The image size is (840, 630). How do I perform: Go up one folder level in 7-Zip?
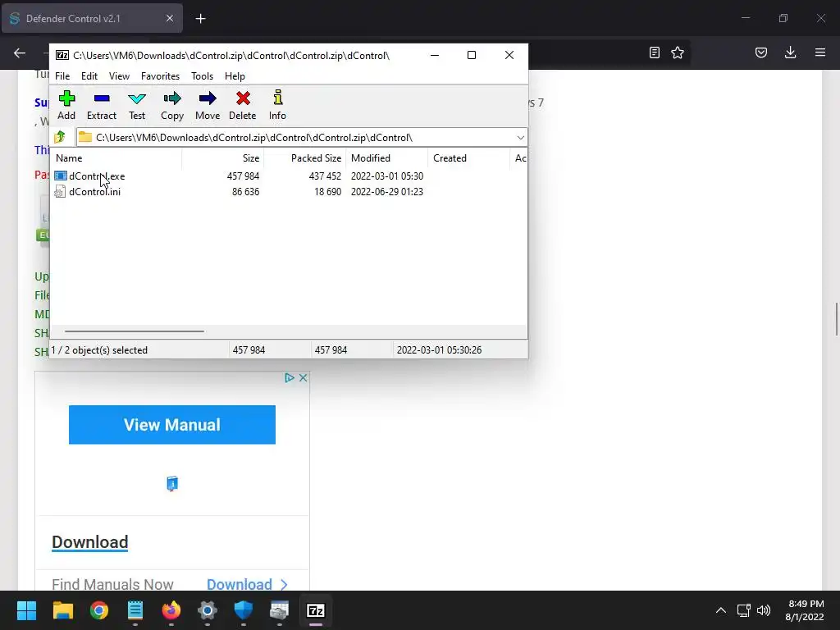[60, 137]
